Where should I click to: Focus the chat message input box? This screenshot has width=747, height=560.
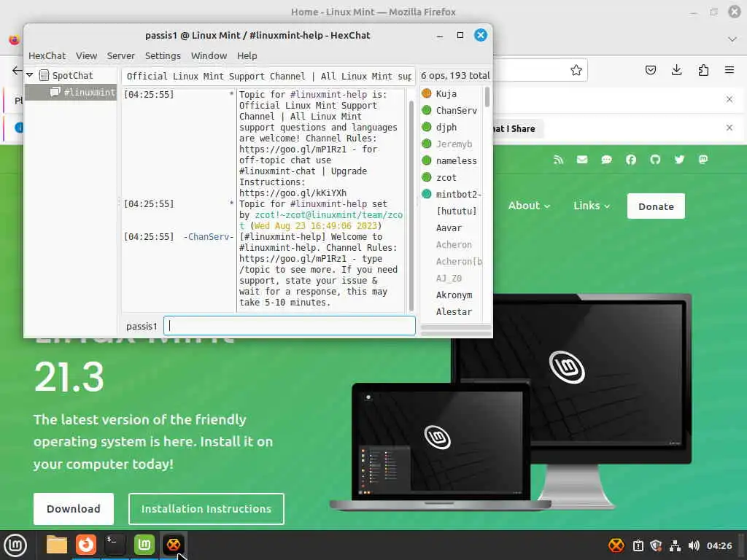[x=289, y=326]
